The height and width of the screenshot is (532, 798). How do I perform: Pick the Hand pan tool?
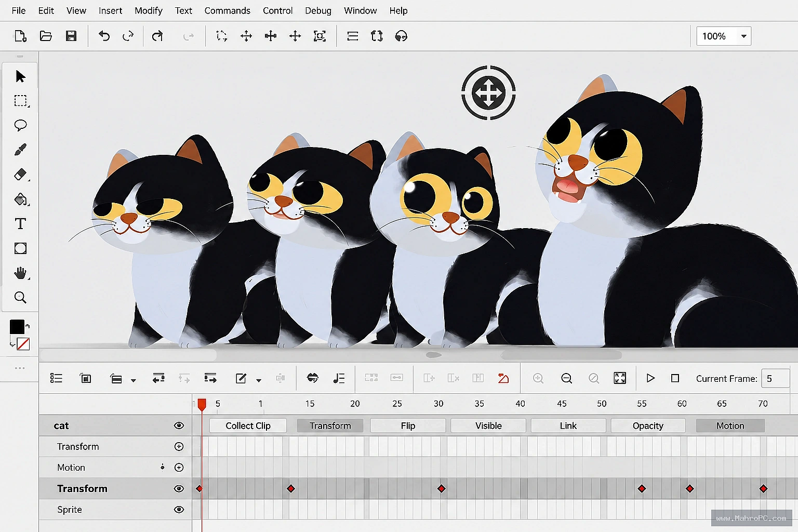20,273
